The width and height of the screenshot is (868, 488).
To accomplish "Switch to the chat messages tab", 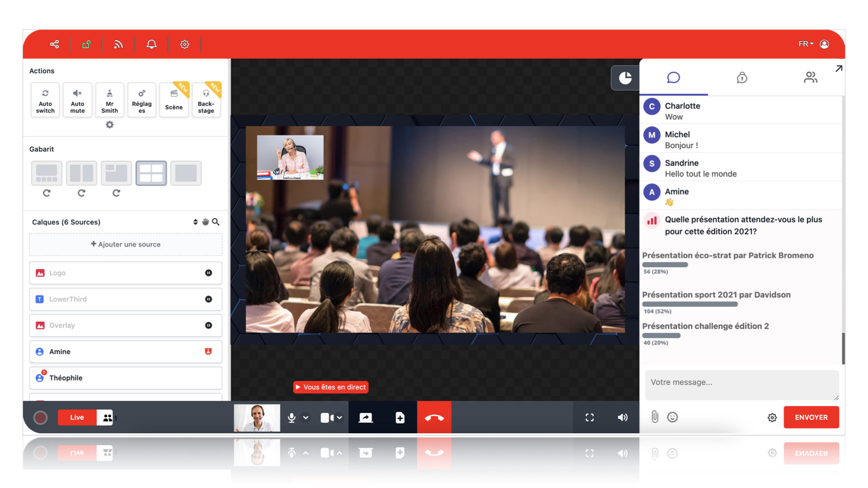I will tap(673, 77).
